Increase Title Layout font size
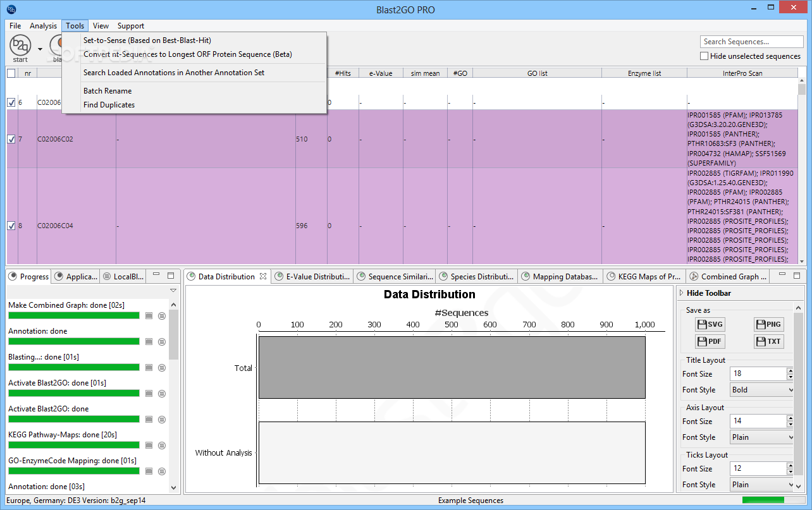Screen dimensions: 812x510 790,370
